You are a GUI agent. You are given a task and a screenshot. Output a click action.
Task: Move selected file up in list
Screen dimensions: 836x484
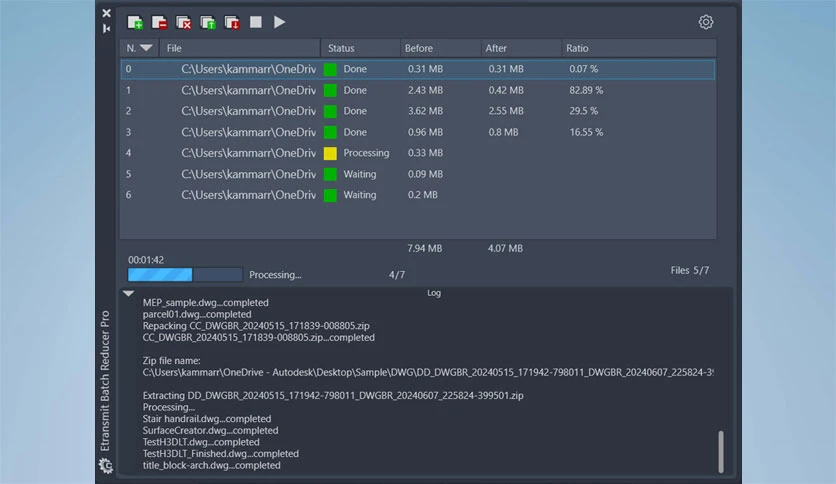(x=207, y=22)
